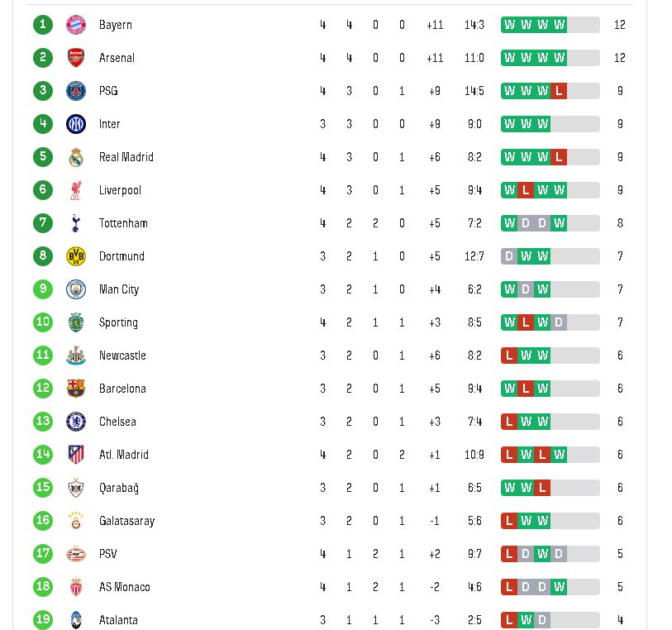The height and width of the screenshot is (630, 672).
Task: Click the green rank 1 badge
Action: (43, 25)
